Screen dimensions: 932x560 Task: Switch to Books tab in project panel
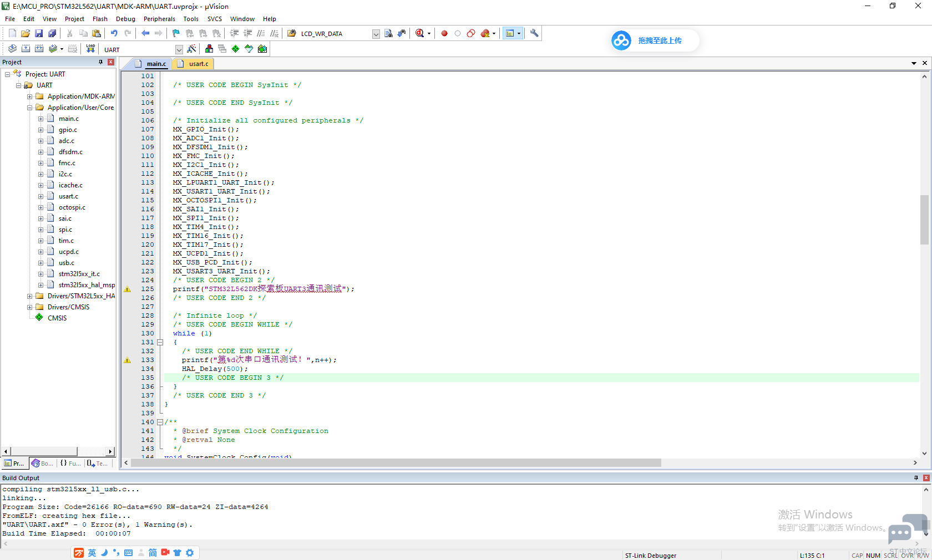point(42,464)
